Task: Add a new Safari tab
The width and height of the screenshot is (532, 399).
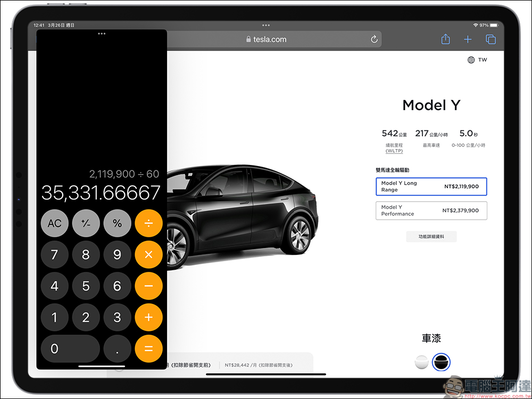Action: 468,39
